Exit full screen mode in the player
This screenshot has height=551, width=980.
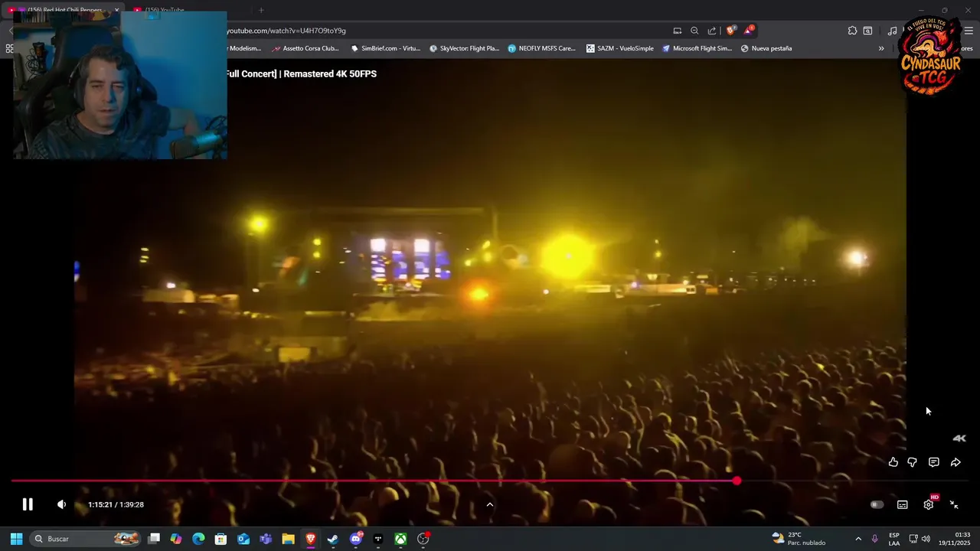[x=954, y=504]
